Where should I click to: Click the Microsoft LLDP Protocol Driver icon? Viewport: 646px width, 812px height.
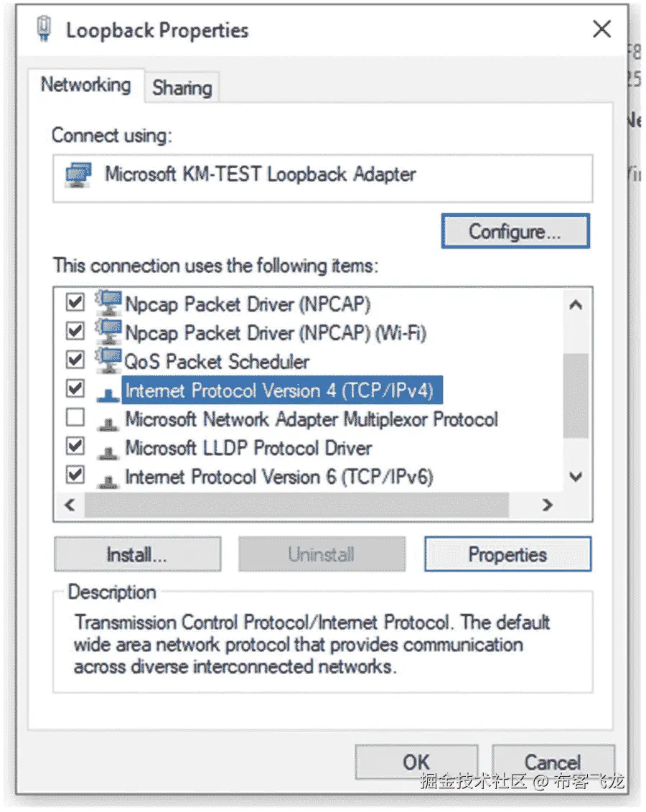[108, 450]
